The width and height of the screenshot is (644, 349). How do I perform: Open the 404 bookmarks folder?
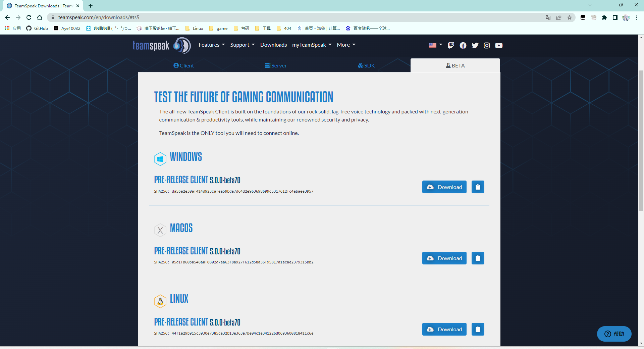[x=284, y=28]
